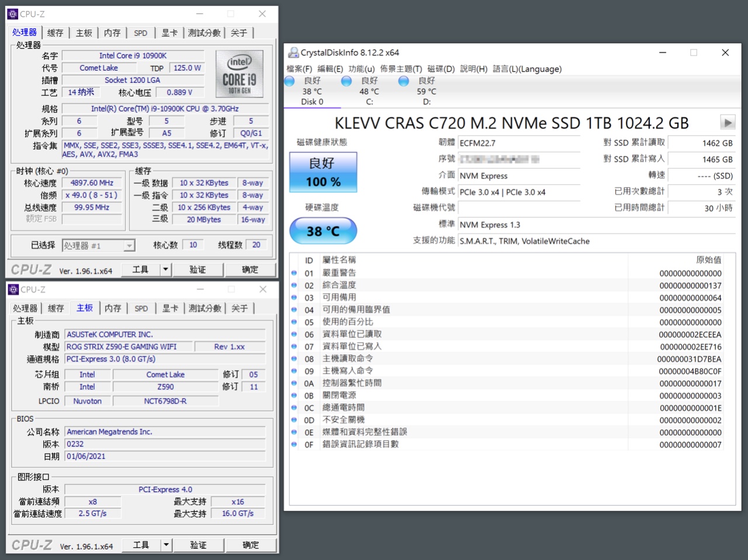Click the 4897.60 MHz core speed value
Screen dimensions: 748x560
click(x=92, y=183)
